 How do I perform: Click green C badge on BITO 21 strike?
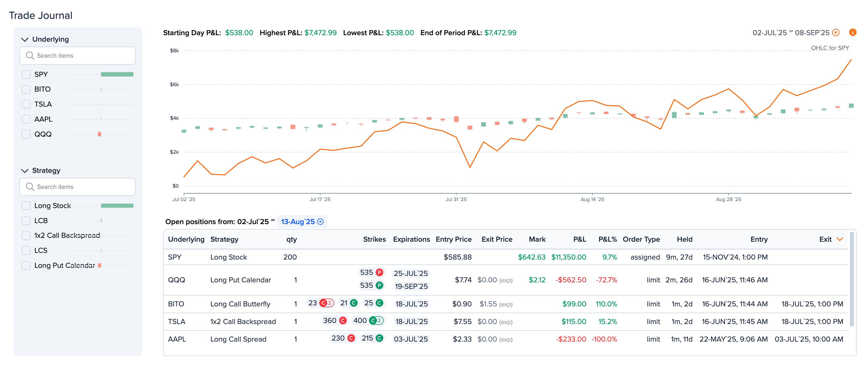tap(353, 303)
